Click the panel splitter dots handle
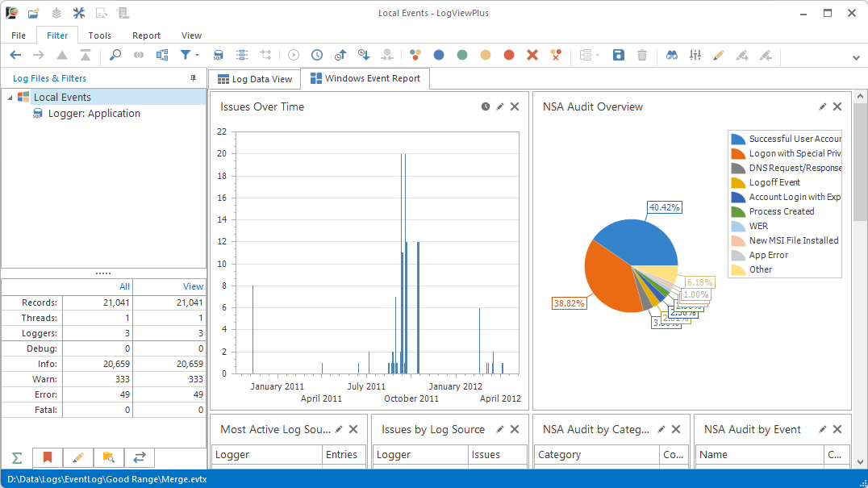Screen dimensions: 868x488 pyautogui.click(x=103, y=273)
